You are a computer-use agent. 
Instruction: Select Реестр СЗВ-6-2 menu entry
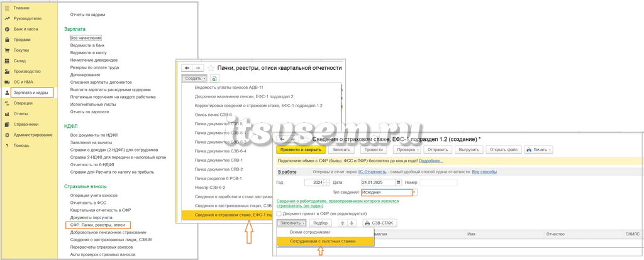pos(210,187)
